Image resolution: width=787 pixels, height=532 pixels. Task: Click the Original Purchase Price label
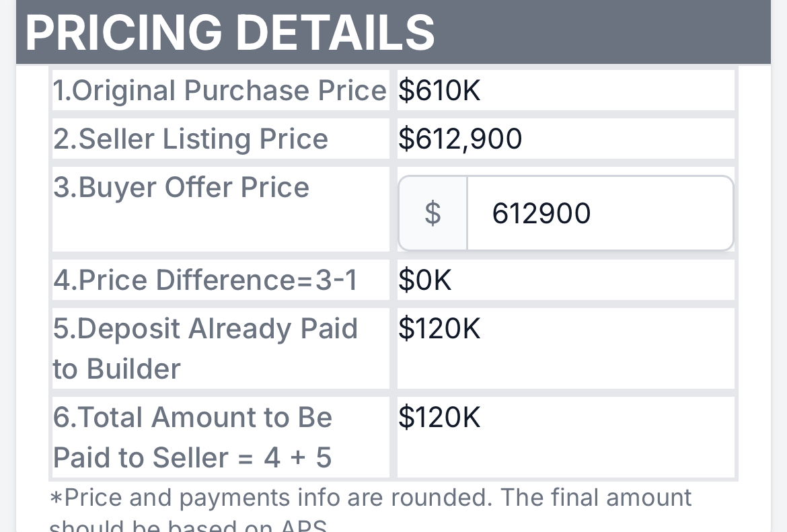(x=220, y=90)
